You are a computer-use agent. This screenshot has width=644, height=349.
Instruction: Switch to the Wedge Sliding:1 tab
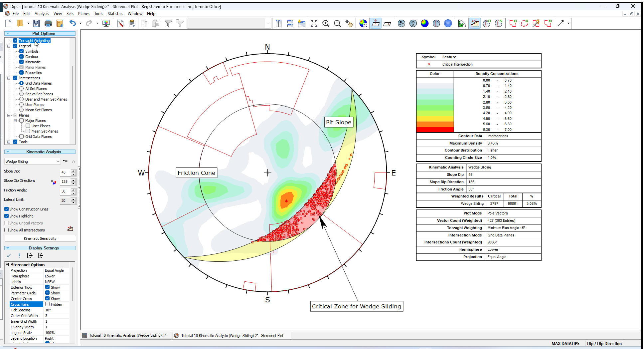126,335
